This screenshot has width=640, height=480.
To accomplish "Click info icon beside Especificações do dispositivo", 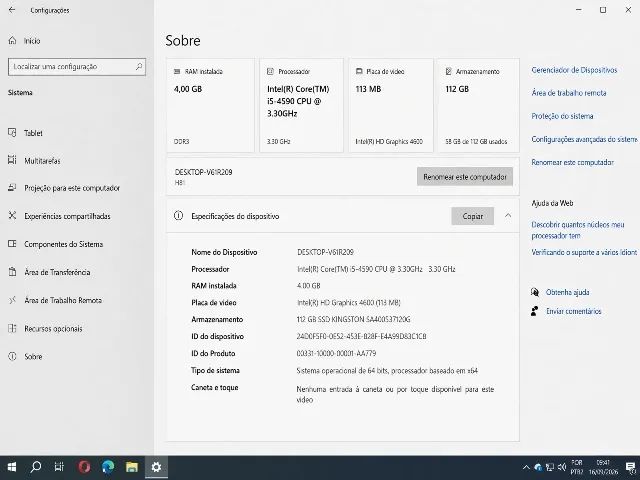I will point(178,216).
